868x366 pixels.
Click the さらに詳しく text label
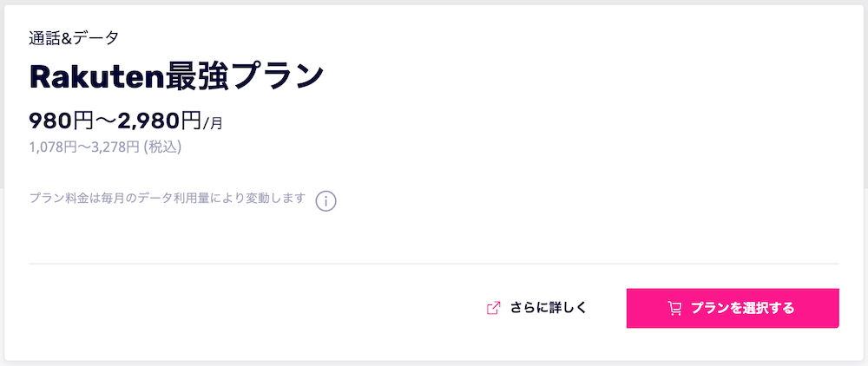pos(549,308)
